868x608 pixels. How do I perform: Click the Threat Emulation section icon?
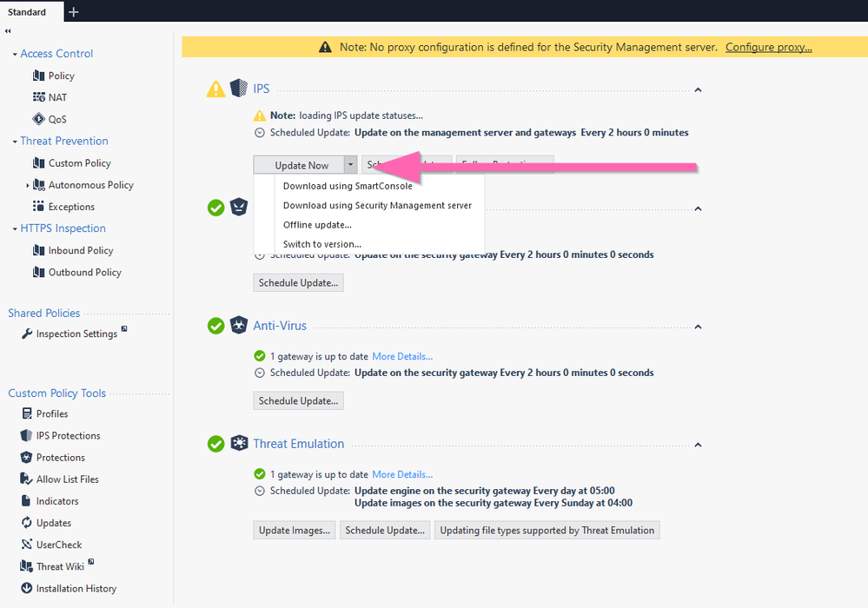coord(239,443)
